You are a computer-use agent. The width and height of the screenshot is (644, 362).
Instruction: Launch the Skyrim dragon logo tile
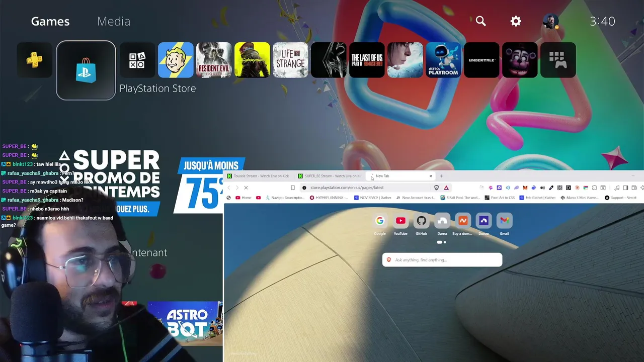tap(329, 60)
